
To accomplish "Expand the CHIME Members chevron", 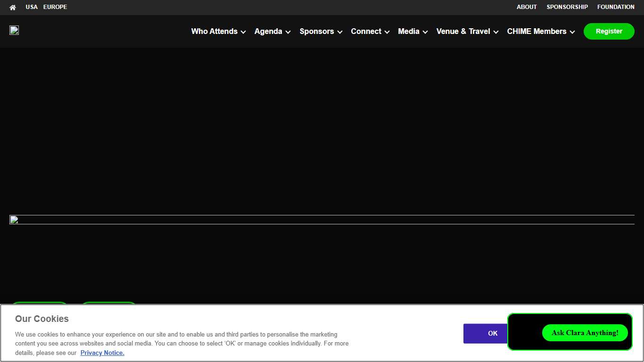I will pyautogui.click(x=572, y=32).
